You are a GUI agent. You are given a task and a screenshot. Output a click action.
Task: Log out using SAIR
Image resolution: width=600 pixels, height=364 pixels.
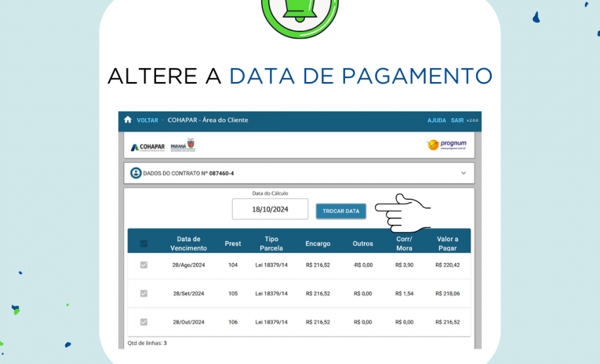click(x=457, y=120)
